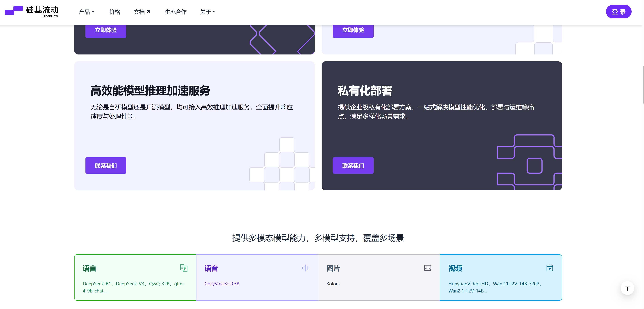644x309 pixels.
Task: Click the language document icon
Action: pos(184,268)
